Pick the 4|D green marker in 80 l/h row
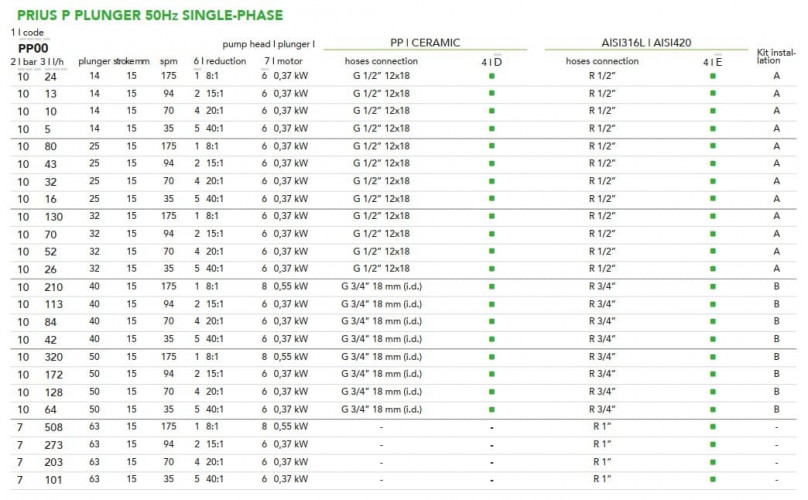 point(491,146)
